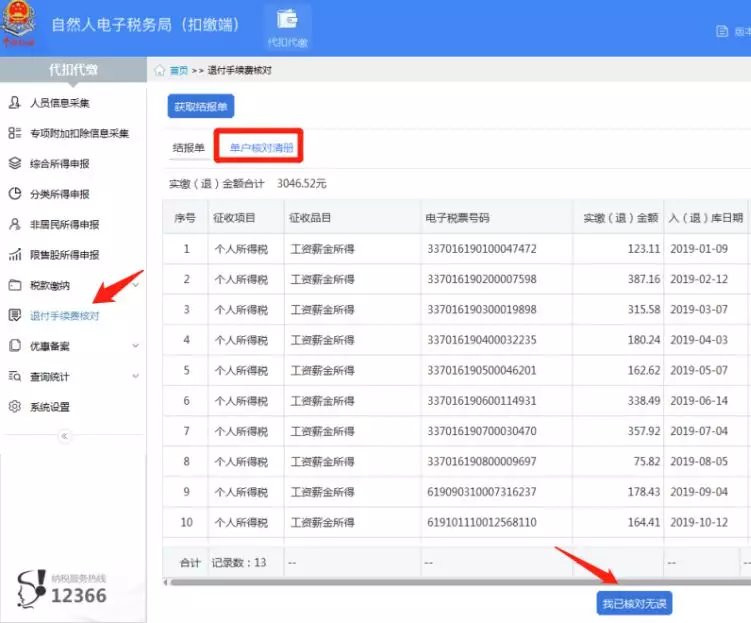Click the 专项附加扣除信息采集 list icon
Viewport: 751px width, 623px height.
coord(15,133)
